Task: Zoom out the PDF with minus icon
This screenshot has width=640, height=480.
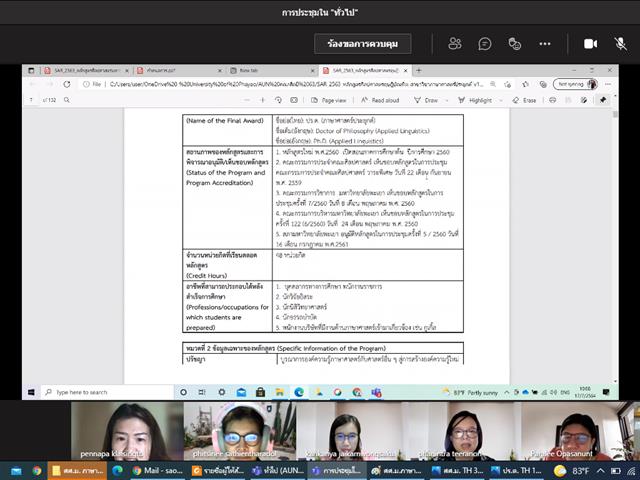Action: coord(247,100)
